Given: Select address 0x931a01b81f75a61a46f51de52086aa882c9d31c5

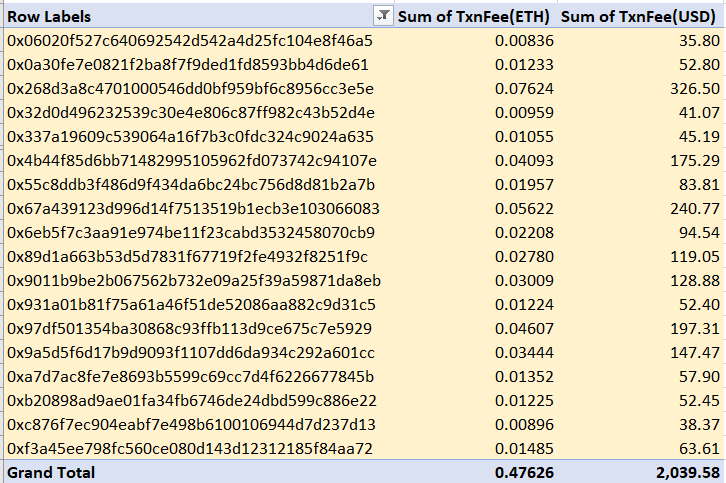Looking at the screenshot, I should coord(191,305).
